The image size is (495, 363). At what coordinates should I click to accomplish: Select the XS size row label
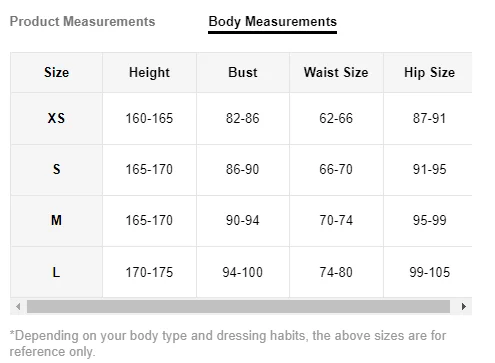[x=56, y=118]
